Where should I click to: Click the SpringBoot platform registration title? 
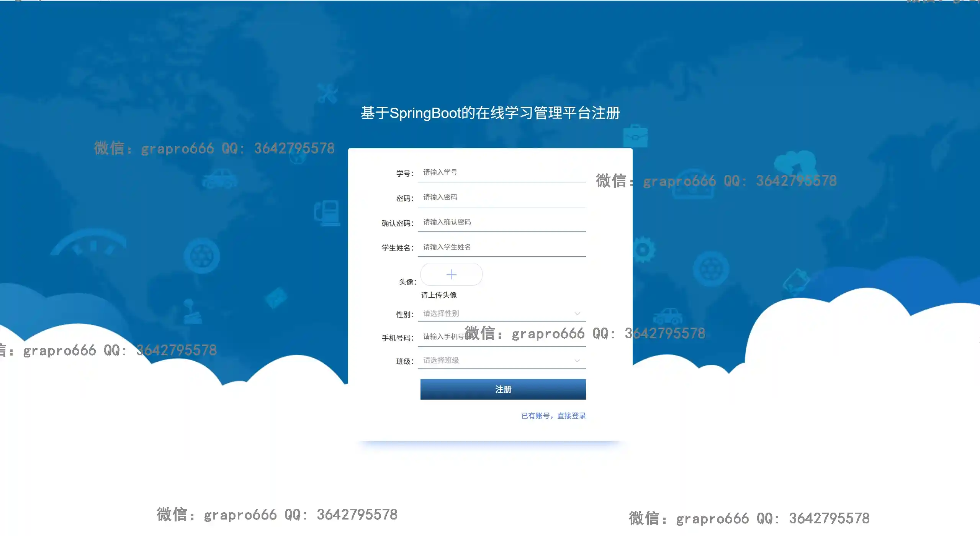coord(490,113)
